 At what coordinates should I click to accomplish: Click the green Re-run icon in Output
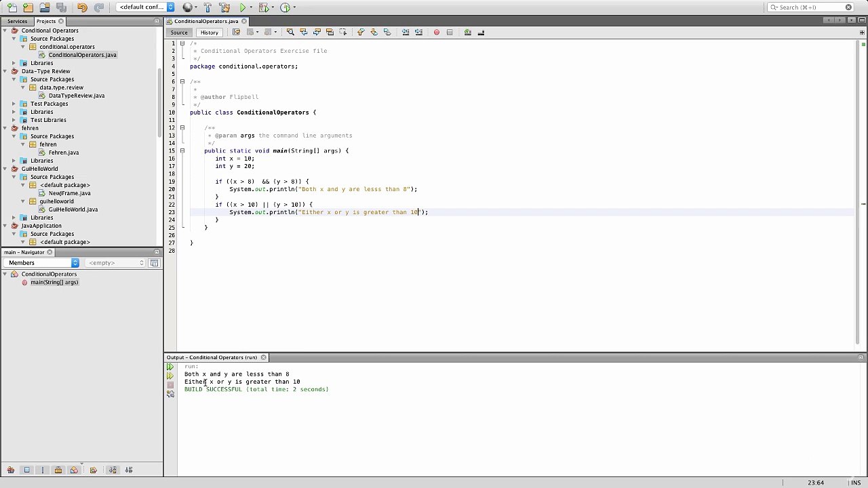(x=170, y=367)
